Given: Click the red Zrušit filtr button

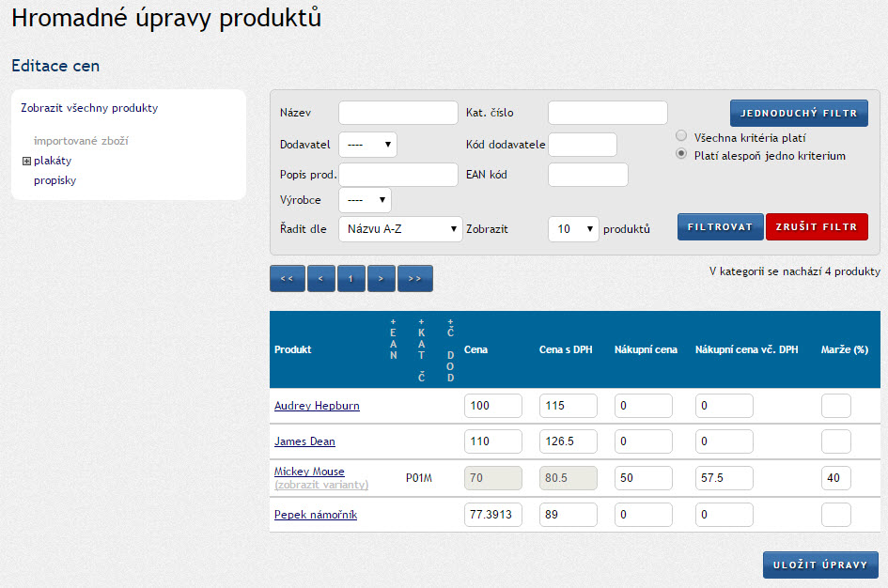Looking at the screenshot, I should (x=817, y=227).
